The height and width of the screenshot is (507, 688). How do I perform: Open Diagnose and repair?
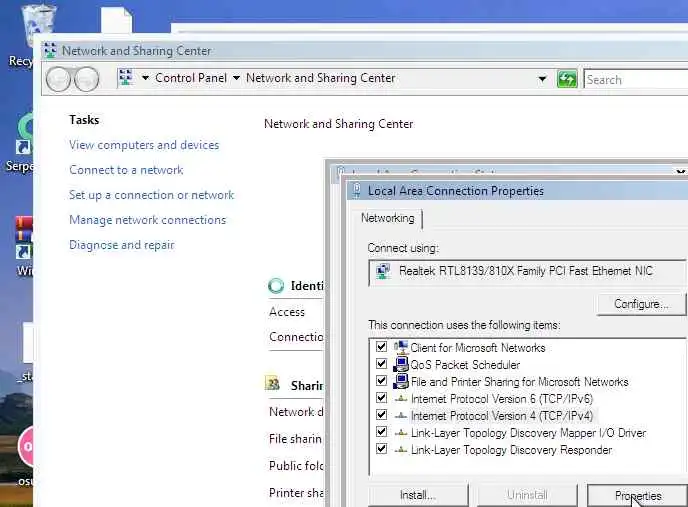122,245
